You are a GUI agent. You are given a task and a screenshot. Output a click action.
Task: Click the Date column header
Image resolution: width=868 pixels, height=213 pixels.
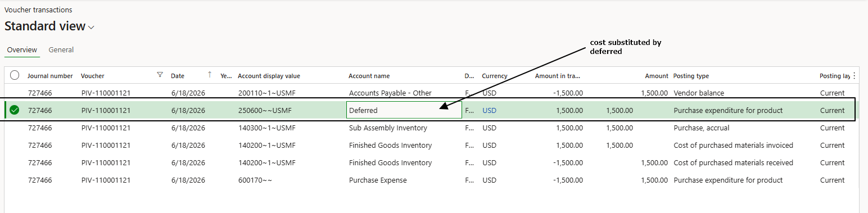(x=178, y=76)
